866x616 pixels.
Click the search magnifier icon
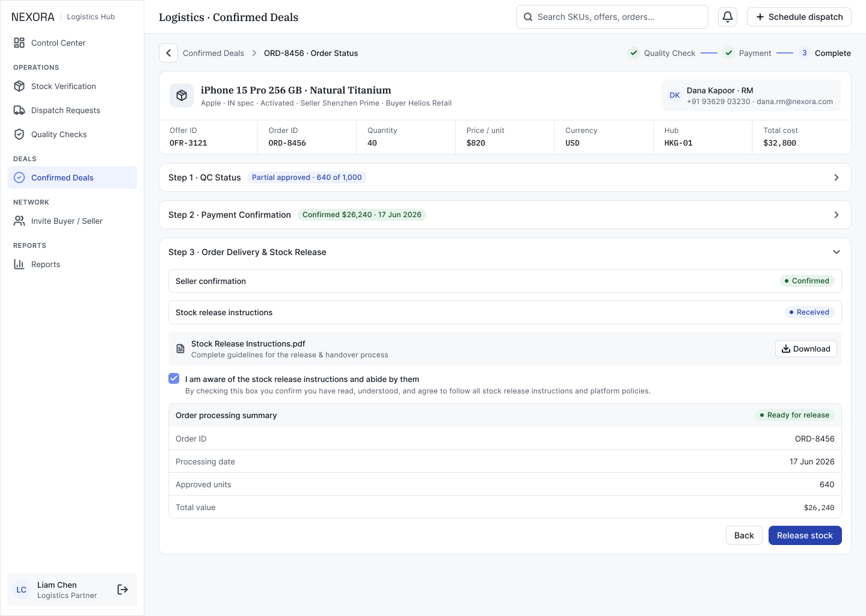pos(528,17)
